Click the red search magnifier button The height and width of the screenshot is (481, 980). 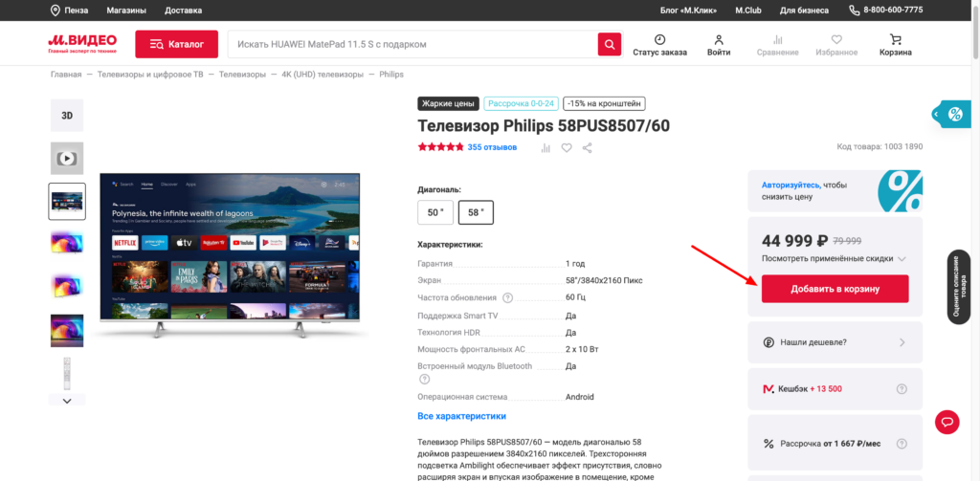coord(610,44)
